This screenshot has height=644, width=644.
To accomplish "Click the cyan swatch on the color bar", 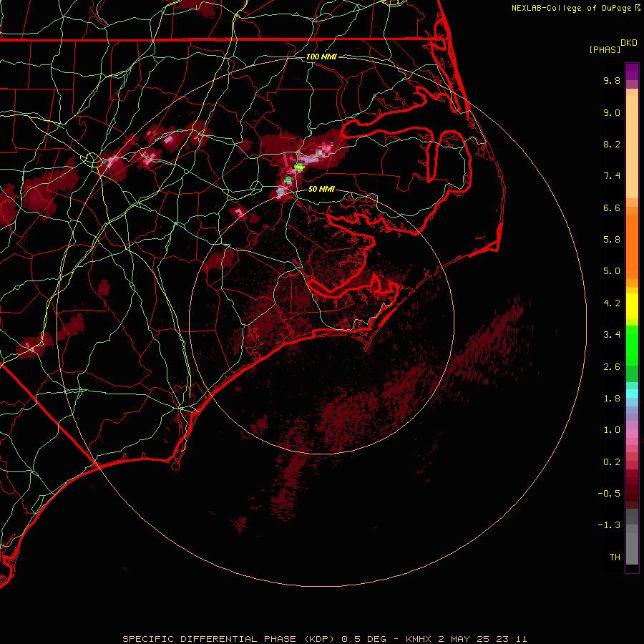I will coord(632,393).
